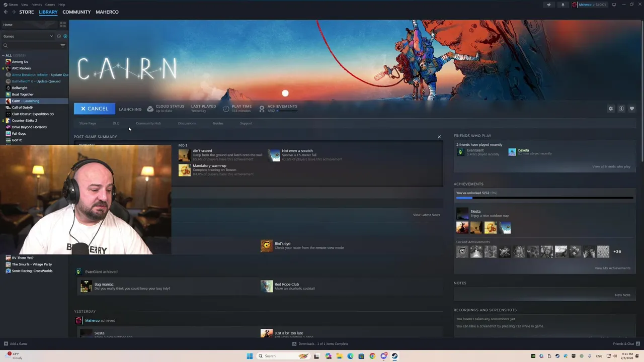Add Cairn to favorites heart icon
644x362 pixels.
click(632, 109)
